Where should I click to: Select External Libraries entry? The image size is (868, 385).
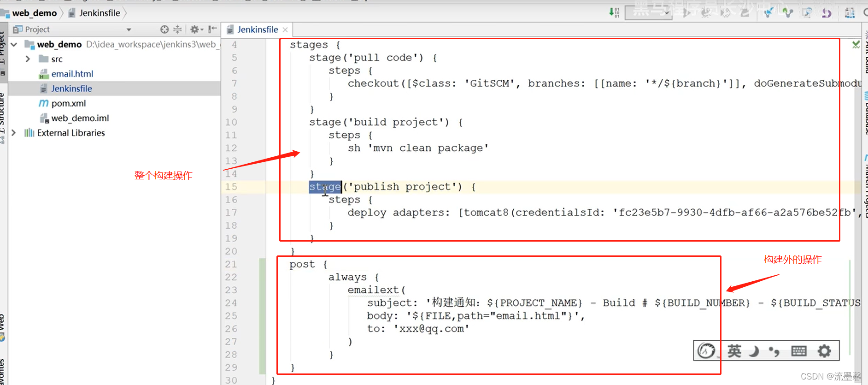(x=71, y=133)
